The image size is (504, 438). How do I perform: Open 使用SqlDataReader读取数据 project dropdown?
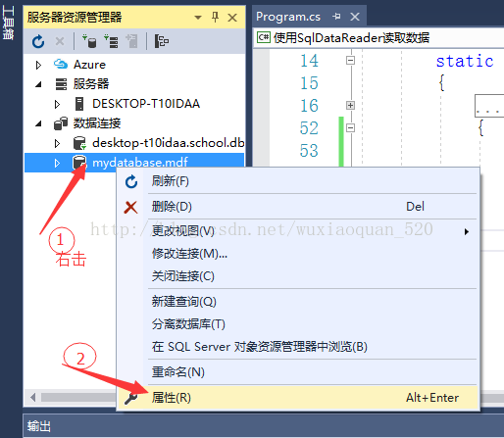pyautogui.click(x=379, y=38)
